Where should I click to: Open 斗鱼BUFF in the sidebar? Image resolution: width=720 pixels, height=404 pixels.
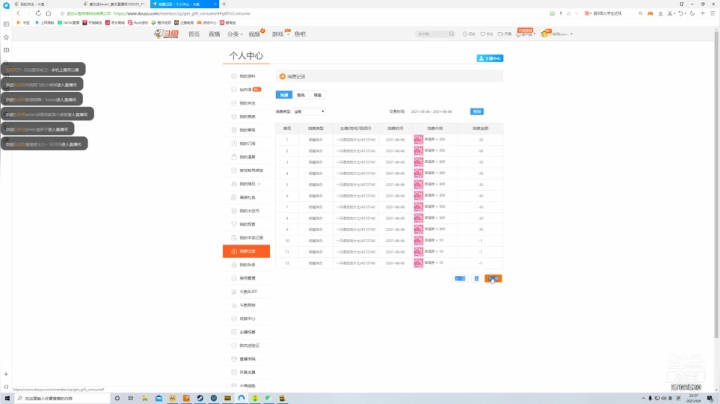[247, 292]
